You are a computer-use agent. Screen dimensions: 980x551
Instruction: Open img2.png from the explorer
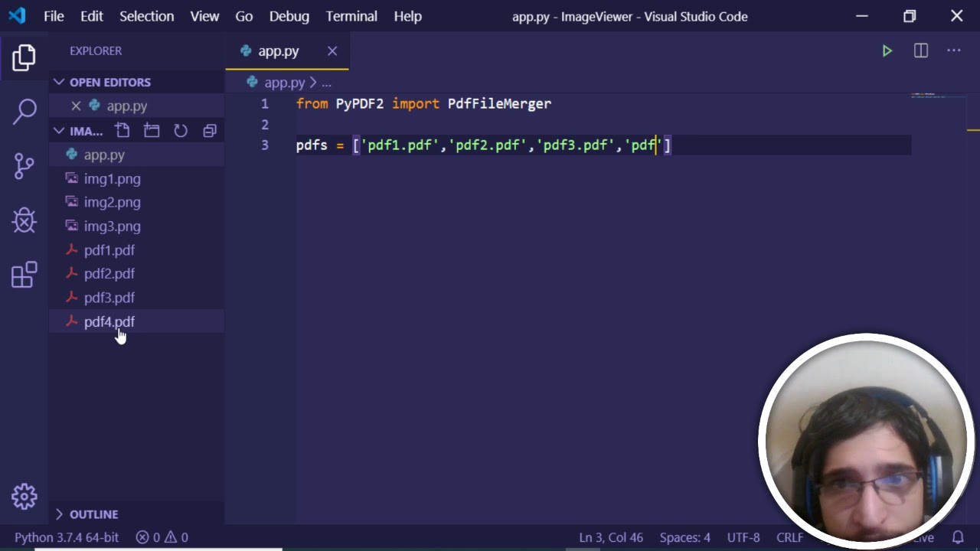coord(112,202)
